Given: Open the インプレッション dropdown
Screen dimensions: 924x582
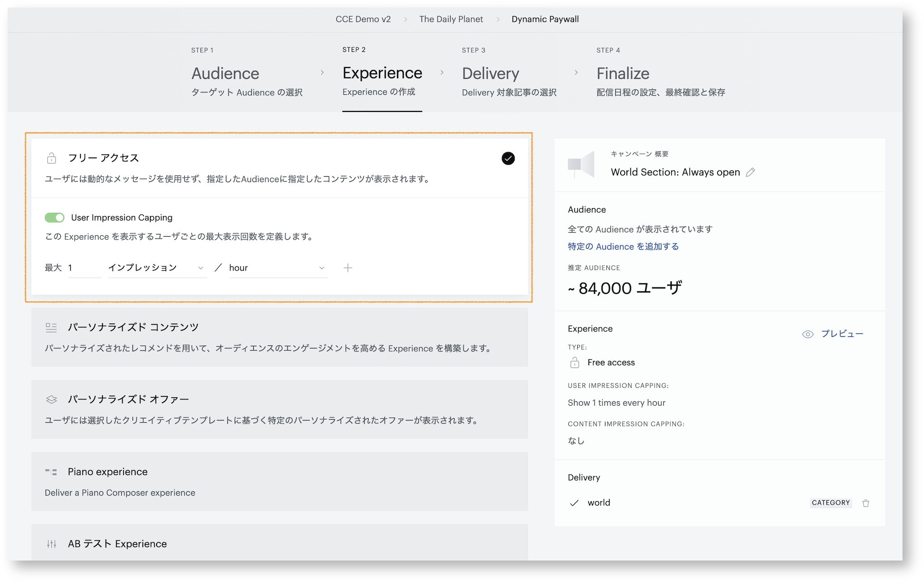Looking at the screenshot, I should 157,268.
